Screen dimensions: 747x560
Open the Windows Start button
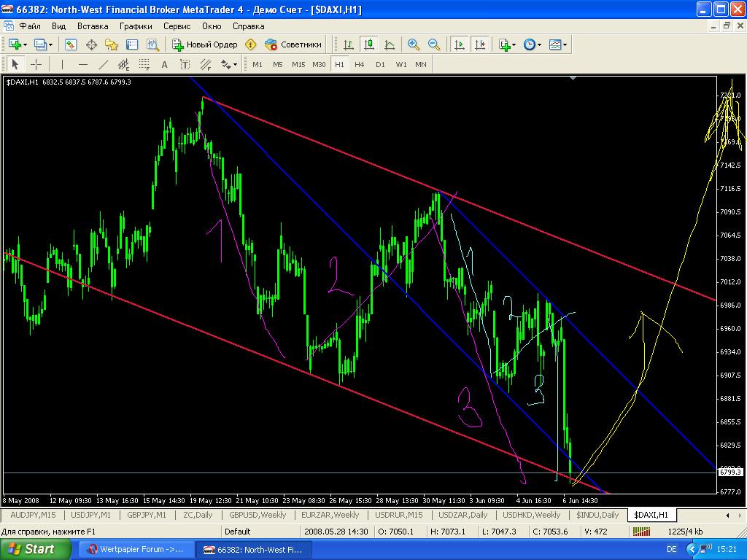36,549
